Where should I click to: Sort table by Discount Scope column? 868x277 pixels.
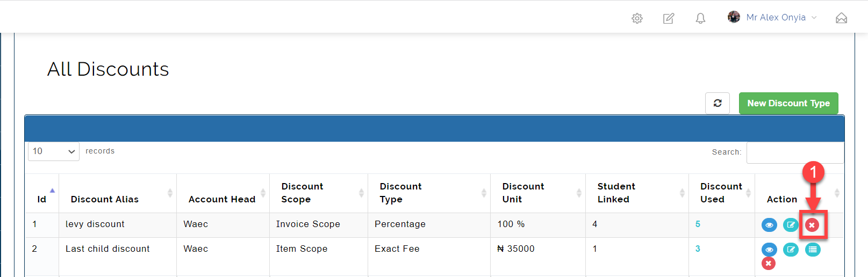(319, 193)
